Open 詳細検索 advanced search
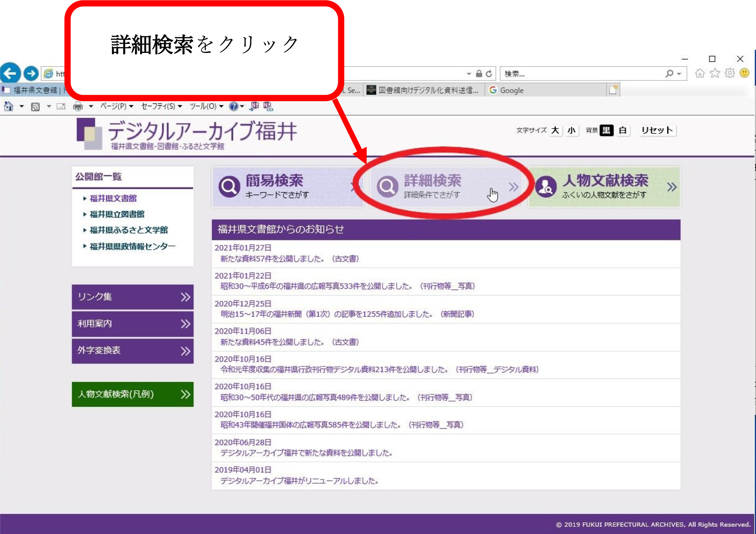Viewport: 756px width, 534px height. 446,187
